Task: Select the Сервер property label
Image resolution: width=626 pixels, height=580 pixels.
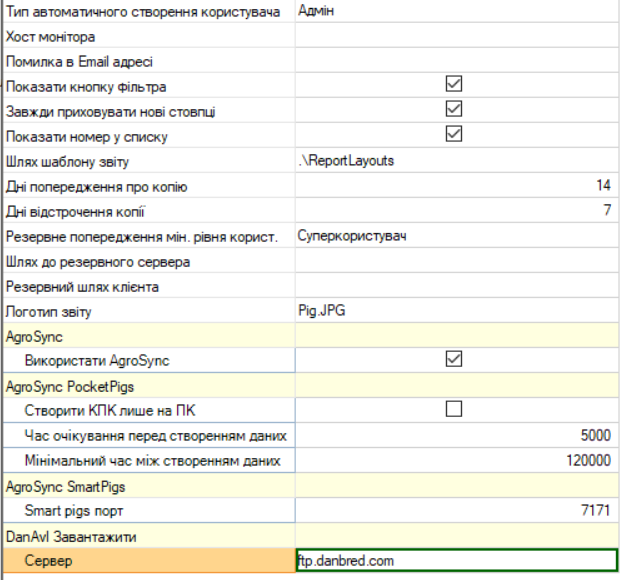Action: coord(48,561)
